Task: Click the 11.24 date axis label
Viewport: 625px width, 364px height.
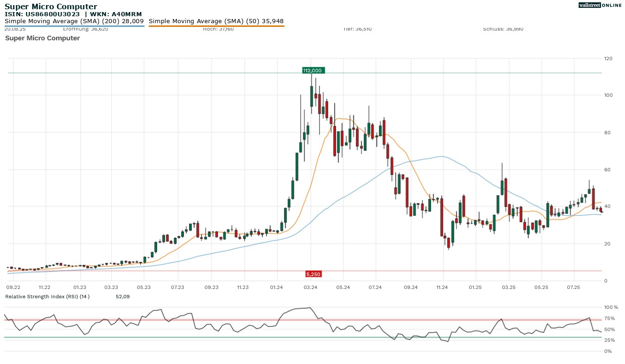Action: [x=442, y=287]
